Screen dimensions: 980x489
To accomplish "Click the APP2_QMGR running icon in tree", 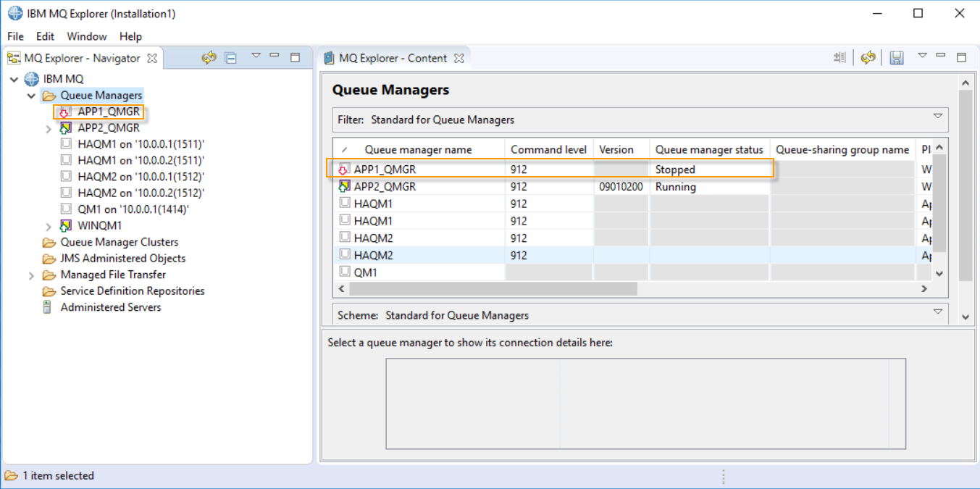I will [66, 128].
